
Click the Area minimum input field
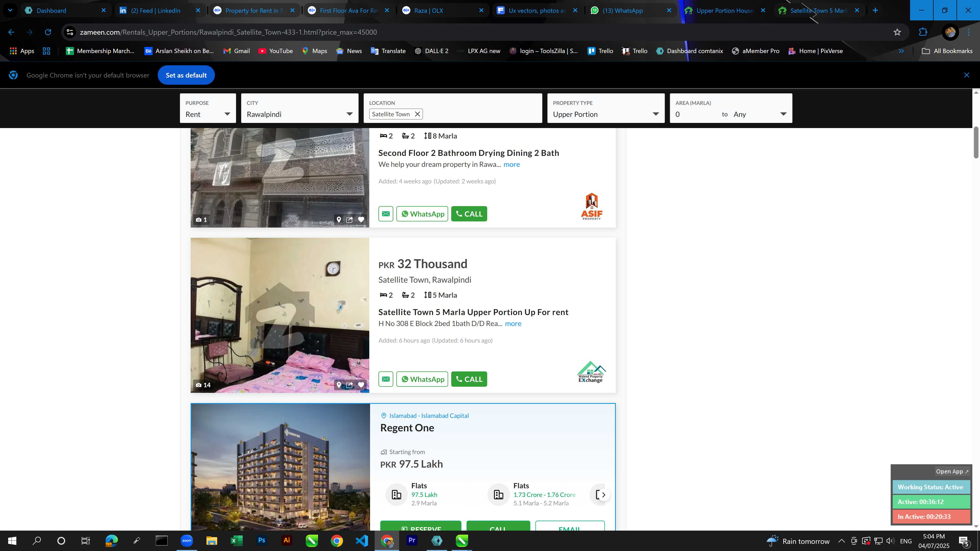pyautogui.click(x=696, y=115)
